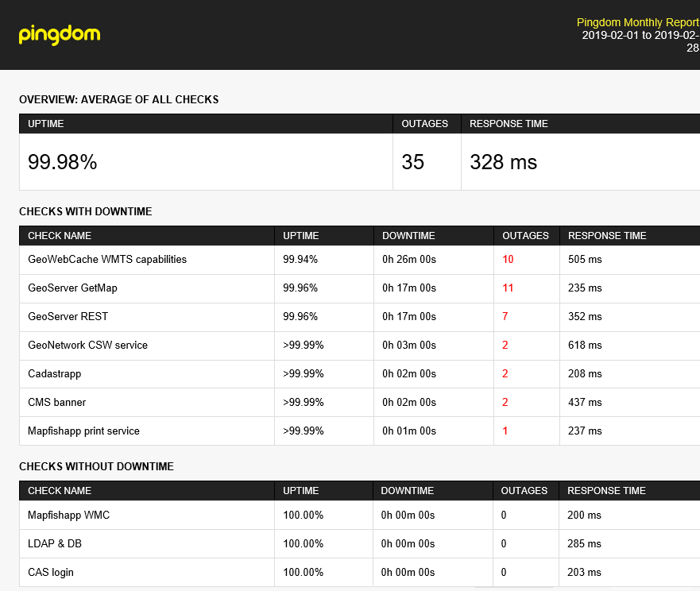Click the Pingdom logo
The image size is (700, 591).
point(60,35)
